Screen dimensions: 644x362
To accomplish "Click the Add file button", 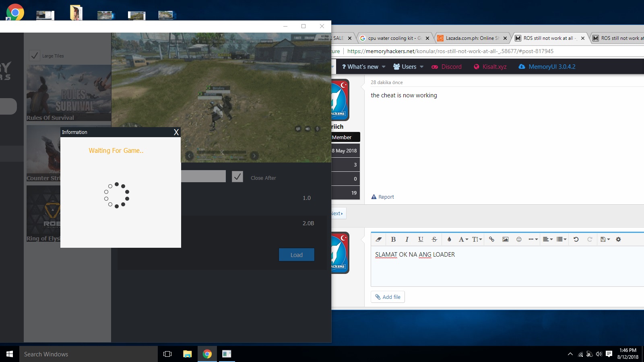I will pyautogui.click(x=388, y=297).
